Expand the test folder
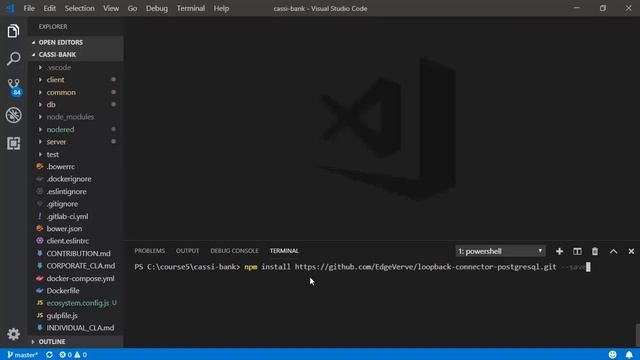 pyautogui.click(x=76, y=154)
